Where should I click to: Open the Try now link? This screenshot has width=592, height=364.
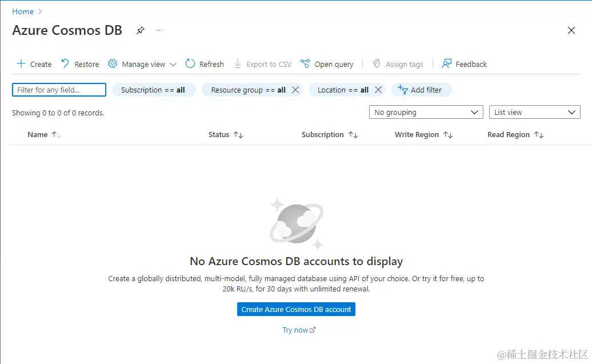[x=299, y=330]
